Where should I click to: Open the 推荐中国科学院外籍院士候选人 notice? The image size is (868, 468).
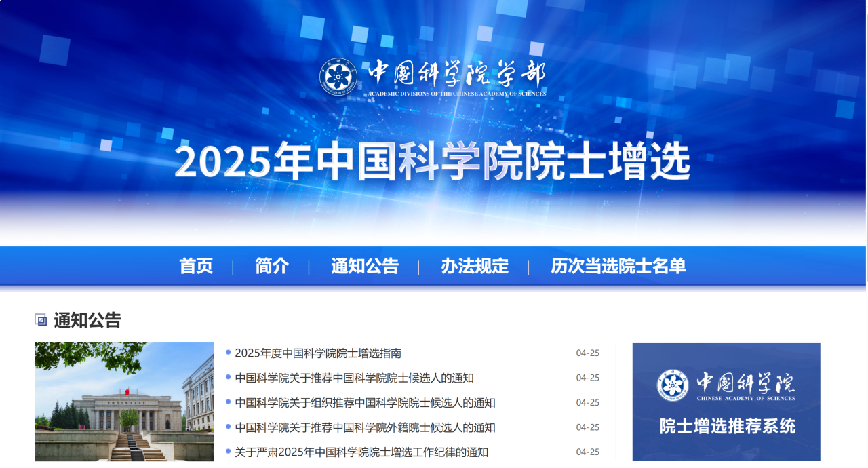[x=365, y=427]
